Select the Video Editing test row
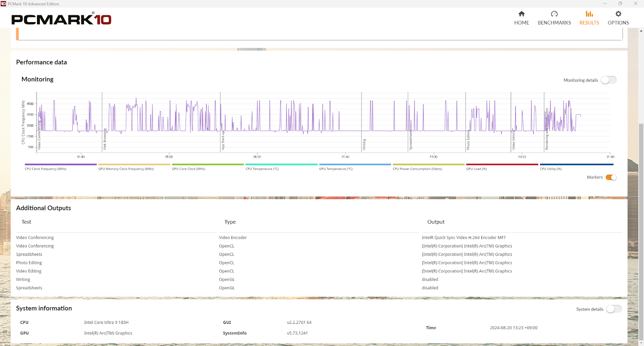644x346 pixels. [29, 271]
